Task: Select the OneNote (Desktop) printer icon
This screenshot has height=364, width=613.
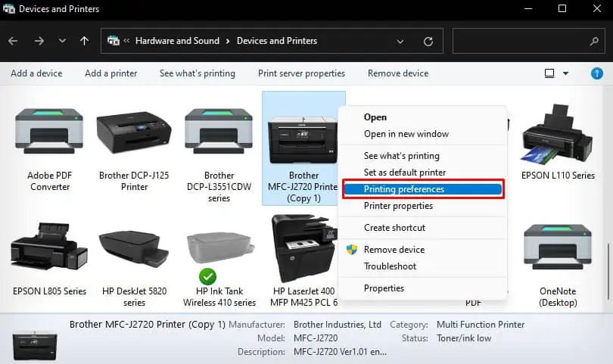Action: click(558, 247)
